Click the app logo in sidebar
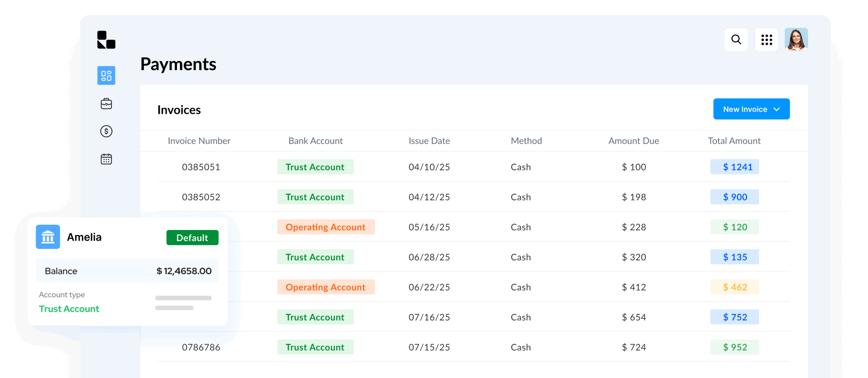Image resolution: width=868 pixels, height=378 pixels. (x=106, y=40)
